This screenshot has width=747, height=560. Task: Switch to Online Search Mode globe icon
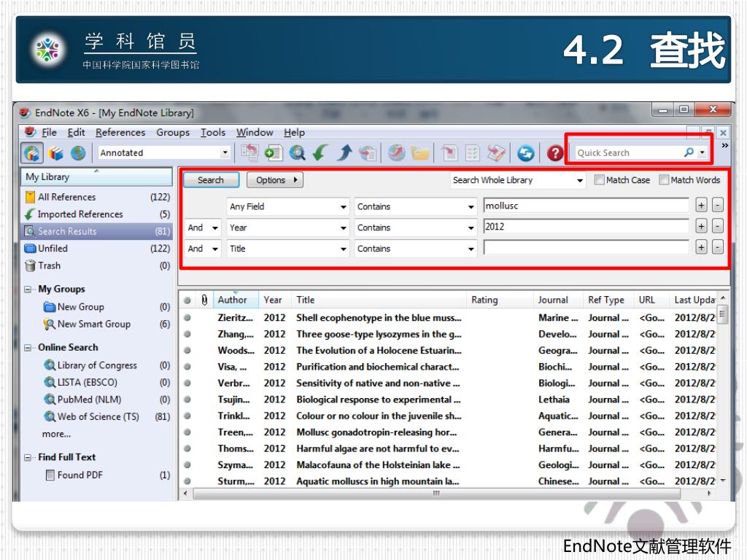click(78, 153)
